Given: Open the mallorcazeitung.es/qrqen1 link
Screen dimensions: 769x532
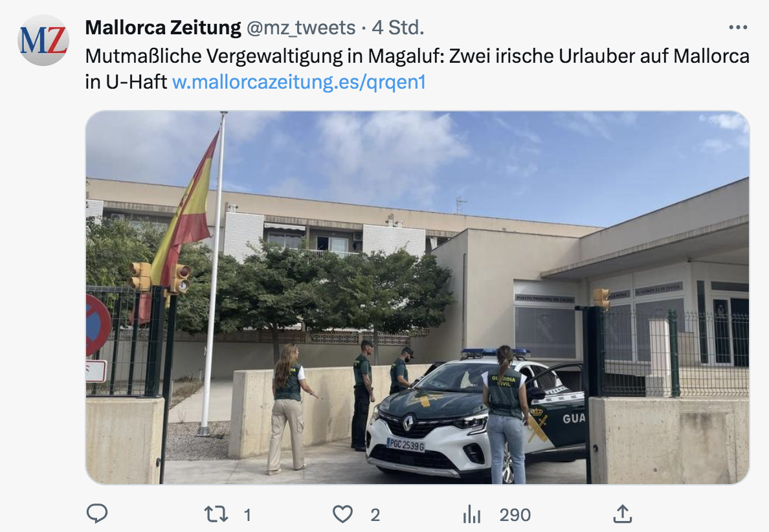Looking at the screenshot, I should point(298,82).
